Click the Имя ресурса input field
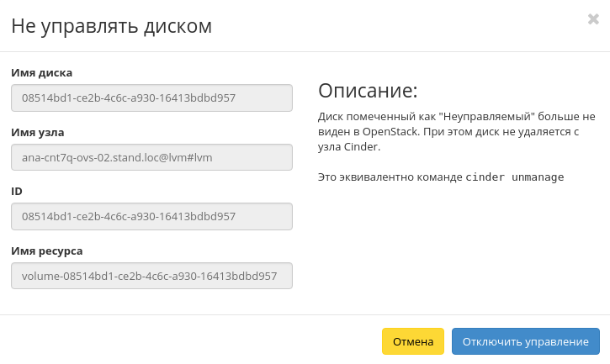 (151, 276)
